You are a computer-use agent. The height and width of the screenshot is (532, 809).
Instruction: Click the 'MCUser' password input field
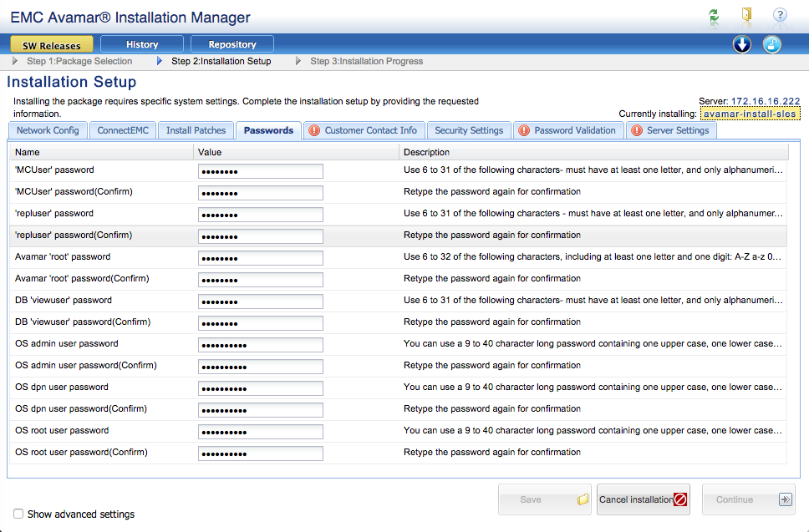(260, 170)
